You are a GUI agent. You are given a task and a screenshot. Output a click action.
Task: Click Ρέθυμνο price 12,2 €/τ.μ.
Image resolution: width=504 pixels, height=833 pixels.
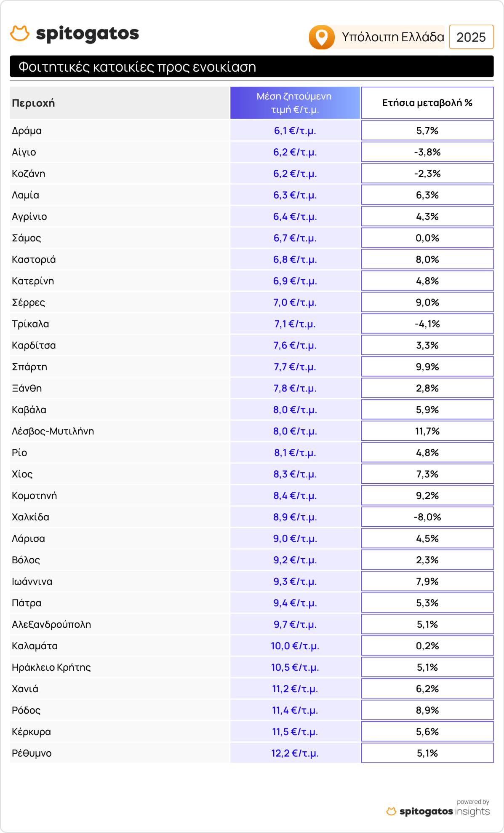295,753
